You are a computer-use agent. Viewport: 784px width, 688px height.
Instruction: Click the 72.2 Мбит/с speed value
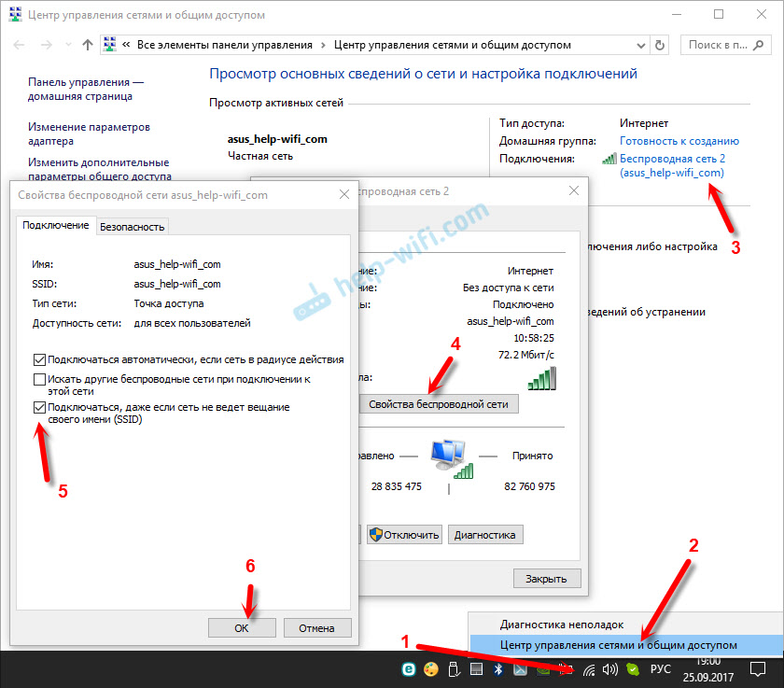click(526, 355)
